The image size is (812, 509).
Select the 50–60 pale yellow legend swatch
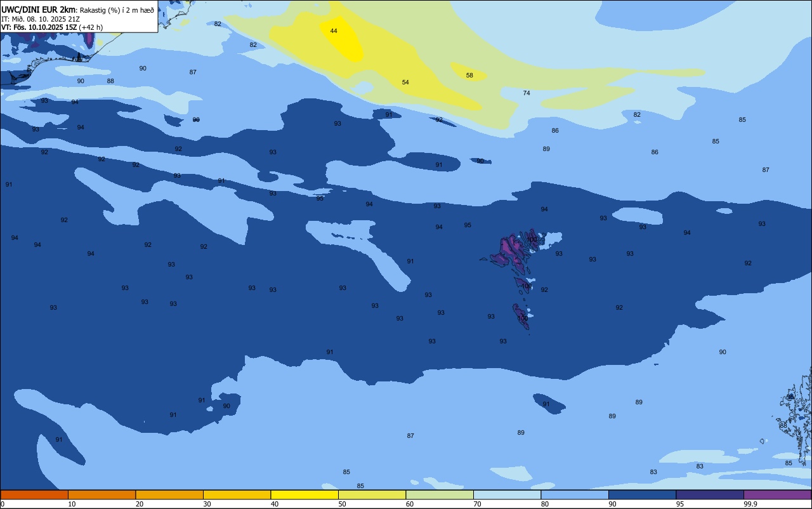[372, 494]
